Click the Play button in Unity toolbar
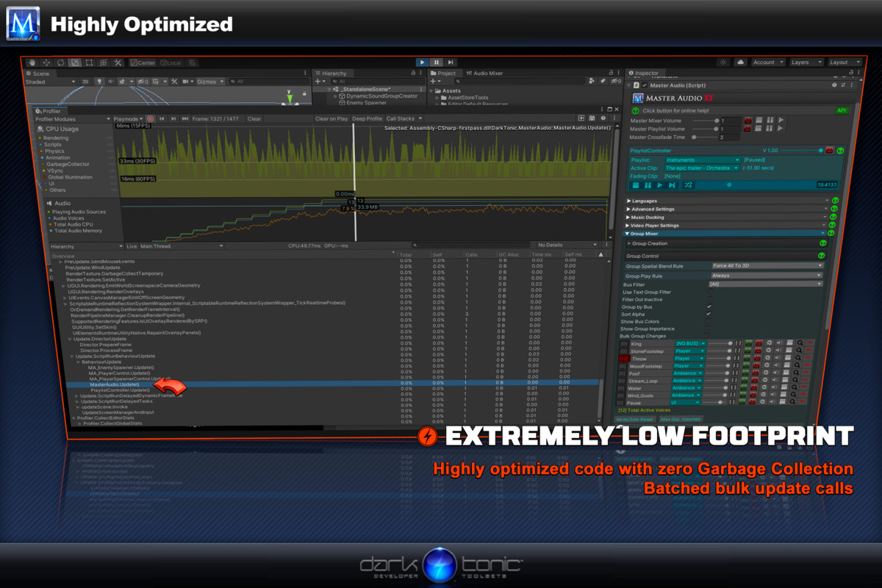This screenshot has height=588, width=882. coord(422,62)
